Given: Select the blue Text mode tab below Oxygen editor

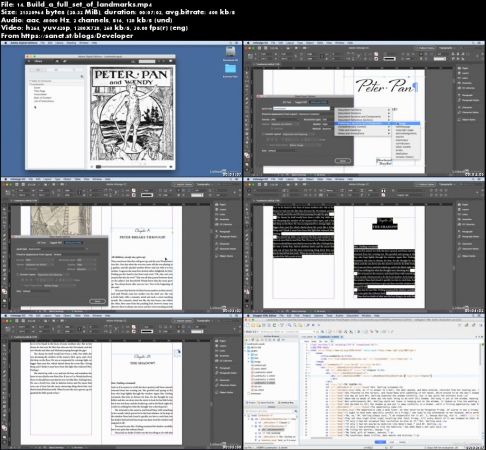Looking at the screenshot, I should pos(380,442).
